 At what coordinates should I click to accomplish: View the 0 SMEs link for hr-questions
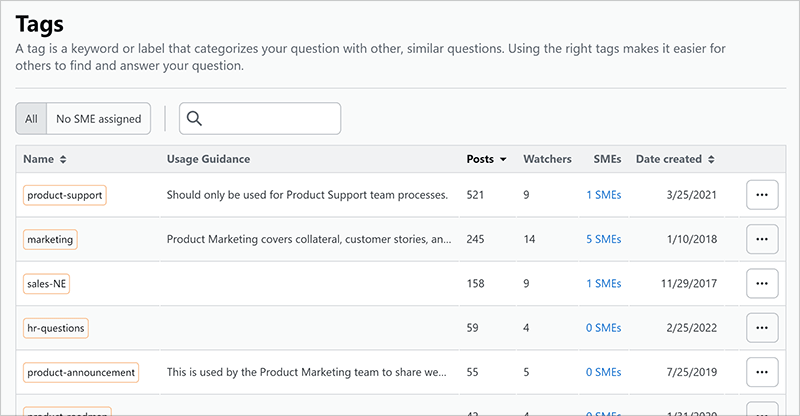pyautogui.click(x=603, y=327)
